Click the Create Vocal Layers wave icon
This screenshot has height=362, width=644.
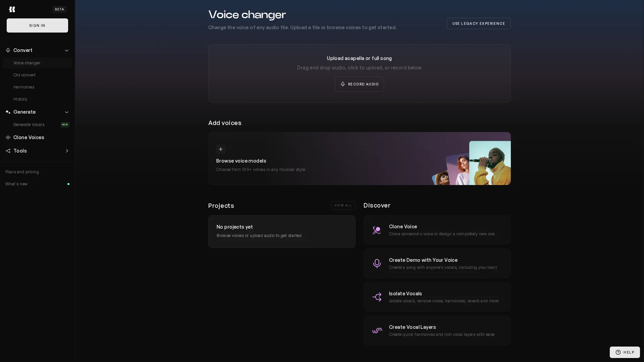pos(377,330)
